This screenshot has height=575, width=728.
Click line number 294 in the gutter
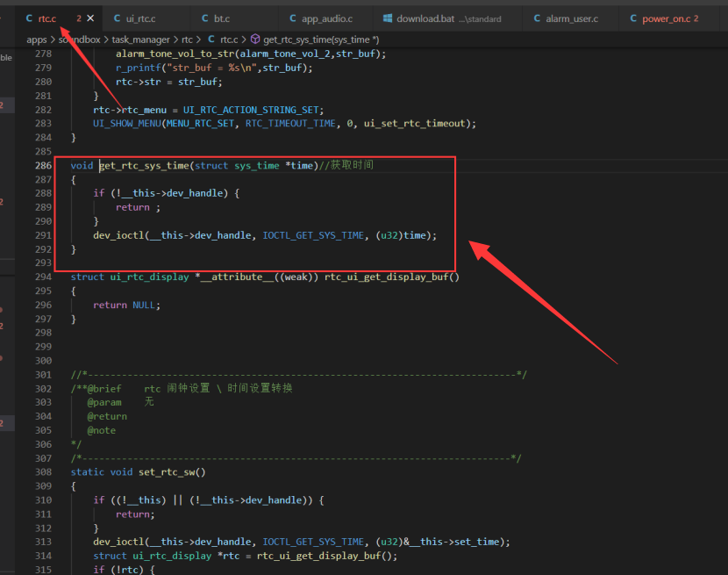43,277
